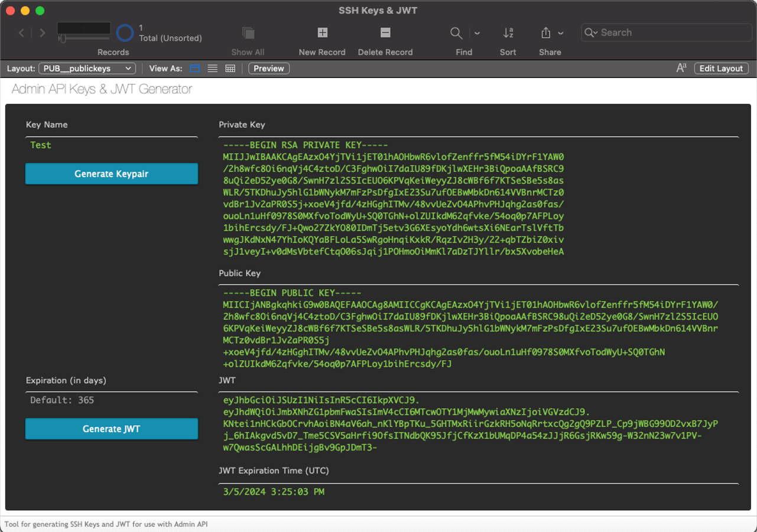Go to the previous record arrow
The height and width of the screenshot is (532, 757).
[x=22, y=33]
